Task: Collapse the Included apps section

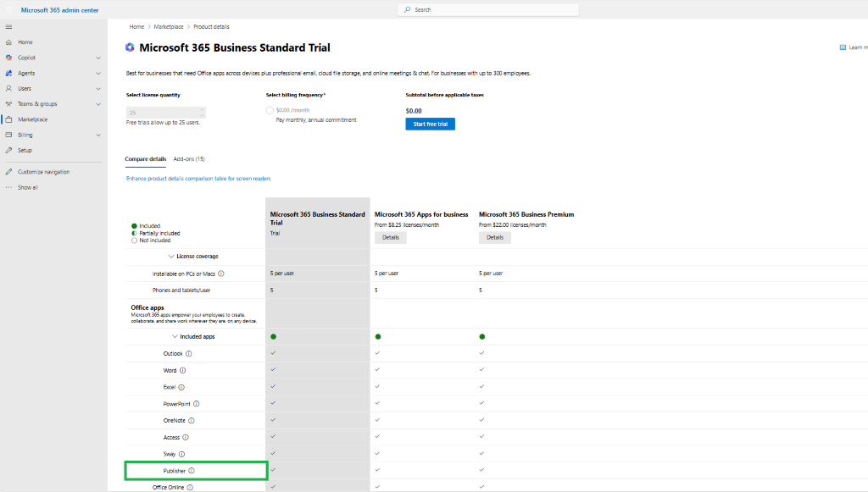Action: 175,337
